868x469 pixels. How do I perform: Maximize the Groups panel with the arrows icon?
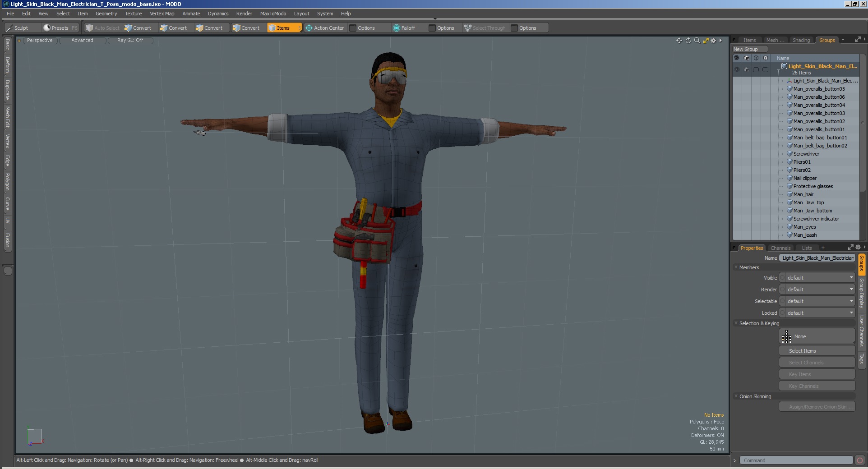[x=858, y=40]
